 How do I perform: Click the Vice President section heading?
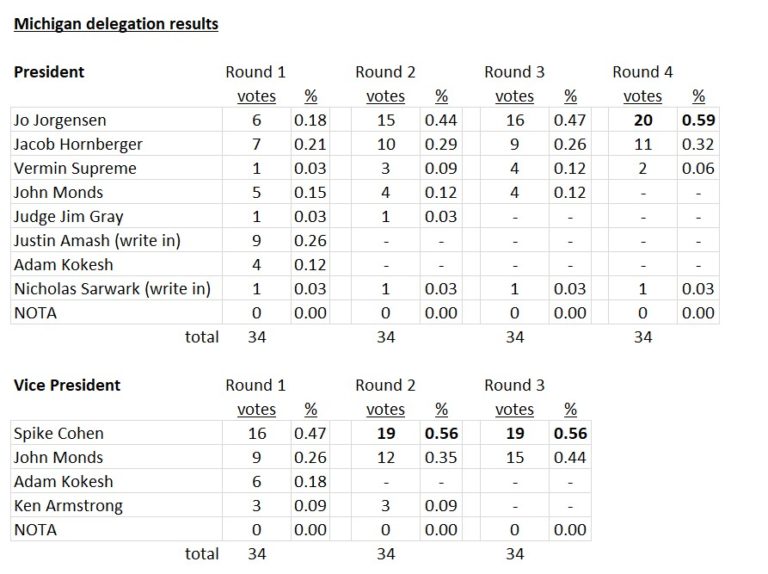[x=66, y=385]
